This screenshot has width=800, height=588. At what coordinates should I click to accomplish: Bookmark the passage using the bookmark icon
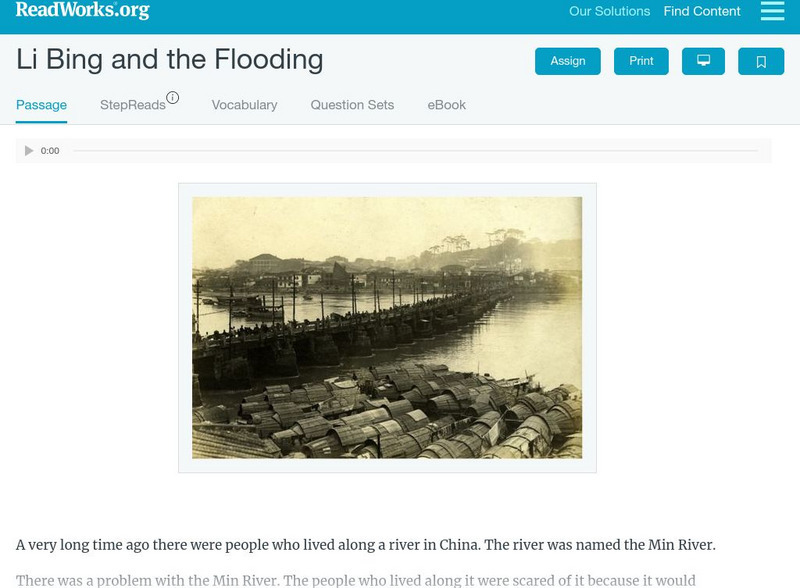(761, 60)
